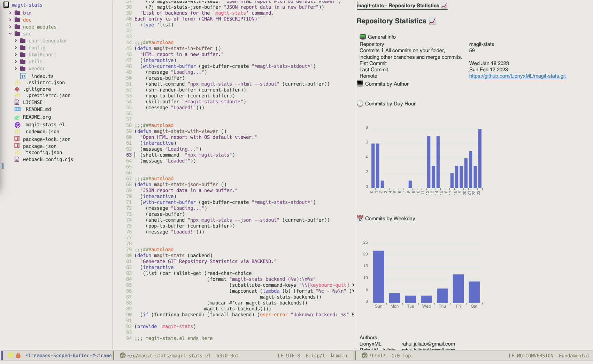Expand the doc folder chevron
Viewport: 593px width, 364px height.
[x=10, y=20]
